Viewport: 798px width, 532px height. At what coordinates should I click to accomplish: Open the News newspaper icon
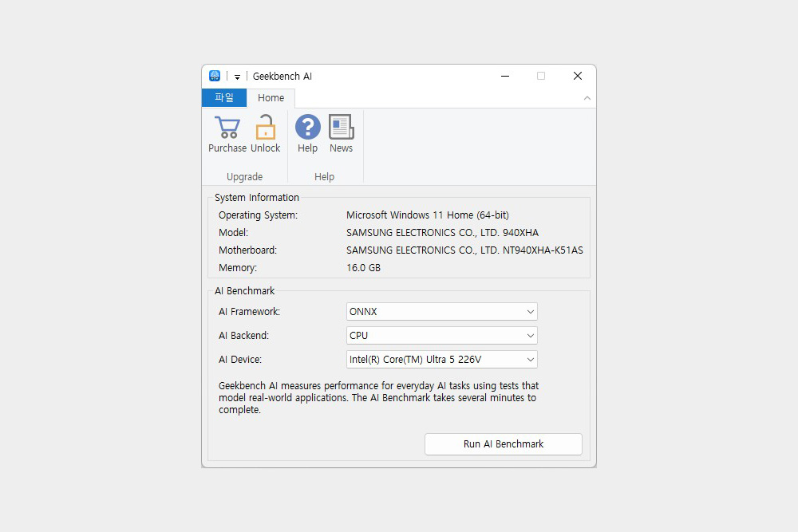[341, 127]
